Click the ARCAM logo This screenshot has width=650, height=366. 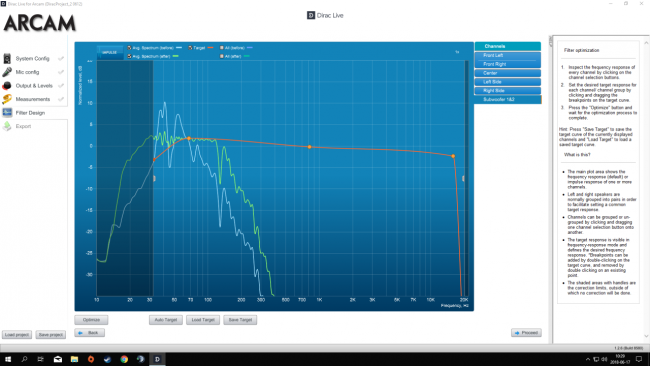40,23
